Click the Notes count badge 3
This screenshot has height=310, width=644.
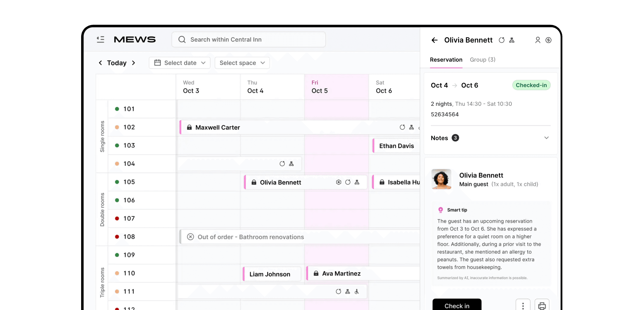tap(455, 138)
